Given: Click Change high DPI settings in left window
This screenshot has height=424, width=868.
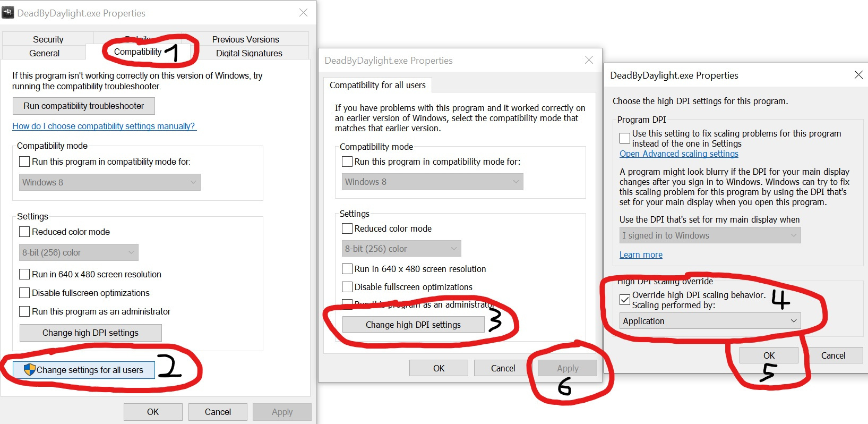Looking at the screenshot, I should pyautogui.click(x=91, y=333).
